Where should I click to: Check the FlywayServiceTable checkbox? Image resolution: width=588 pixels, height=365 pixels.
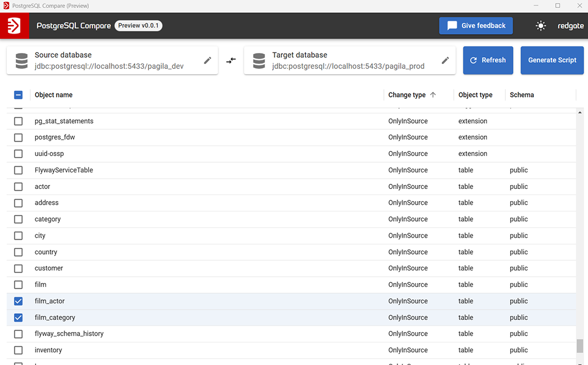click(x=18, y=170)
